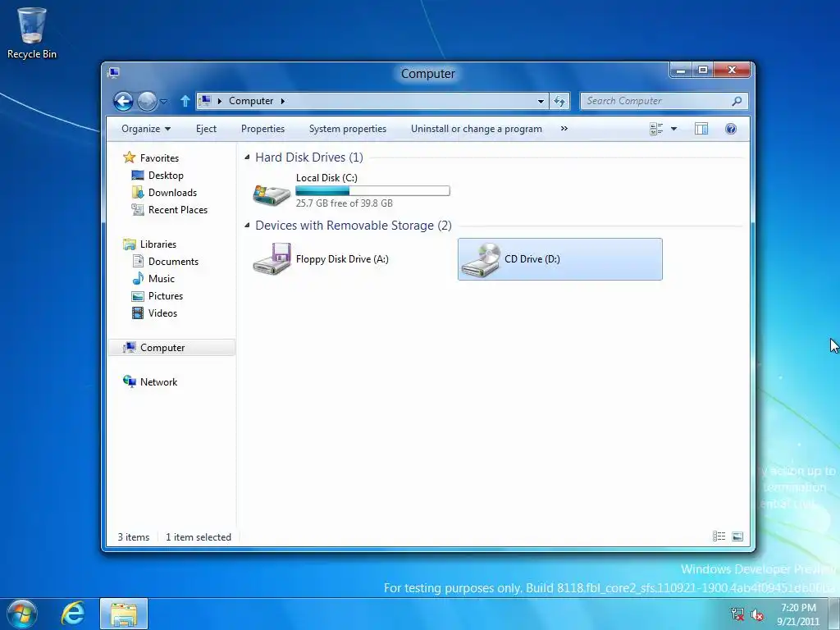Collapse Devices with Removable Storage group
This screenshot has height=630, width=840.
coord(247,226)
